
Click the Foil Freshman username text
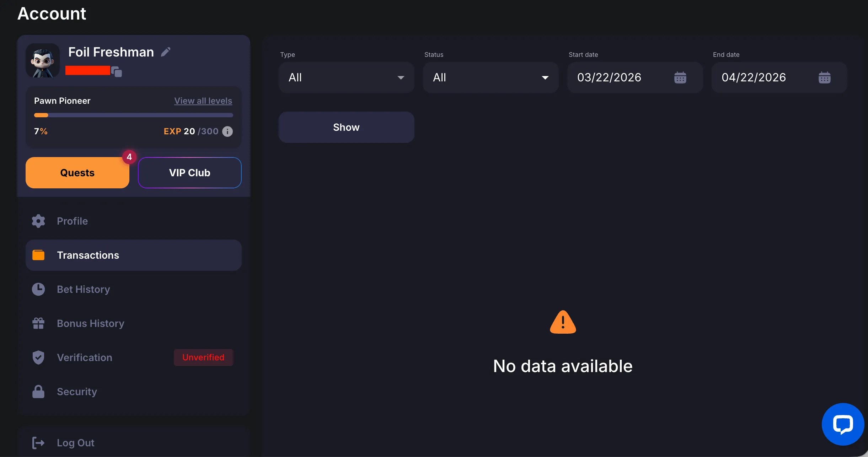pyautogui.click(x=111, y=52)
